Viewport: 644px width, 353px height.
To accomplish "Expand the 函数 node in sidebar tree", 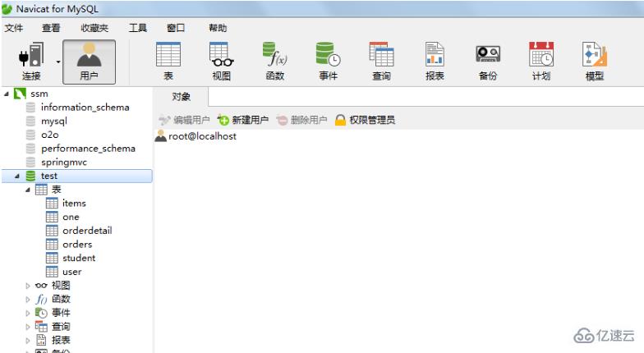I will (28, 300).
